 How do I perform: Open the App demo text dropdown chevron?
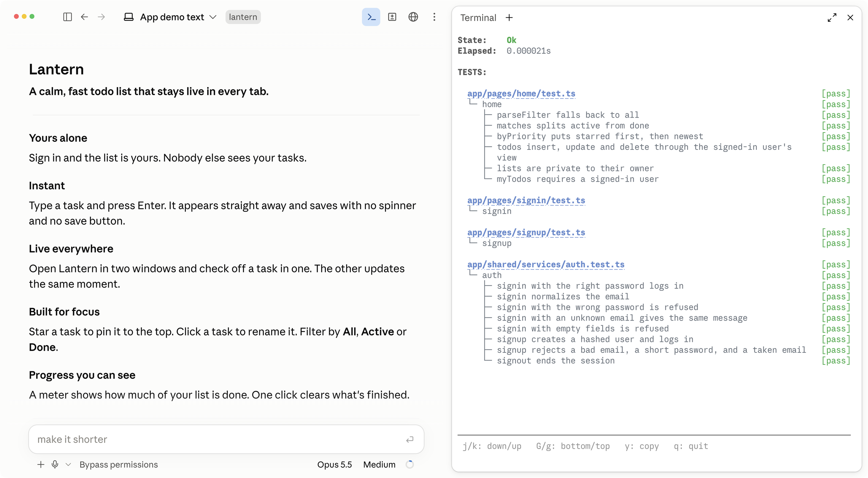click(213, 17)
